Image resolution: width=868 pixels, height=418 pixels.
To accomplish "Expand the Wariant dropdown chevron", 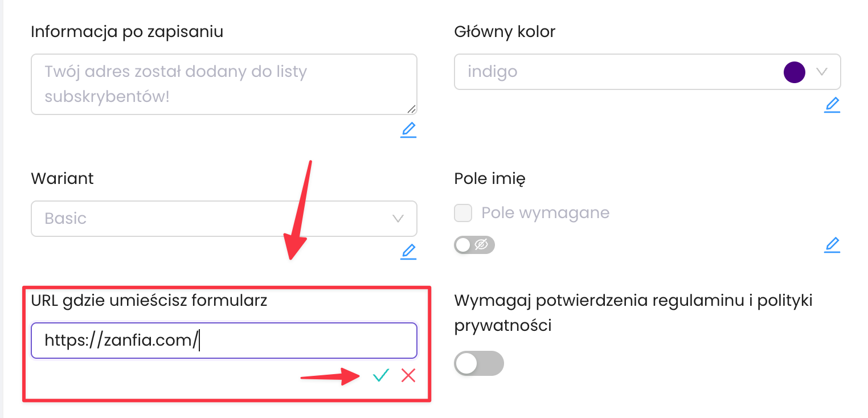I will (398, 219).
